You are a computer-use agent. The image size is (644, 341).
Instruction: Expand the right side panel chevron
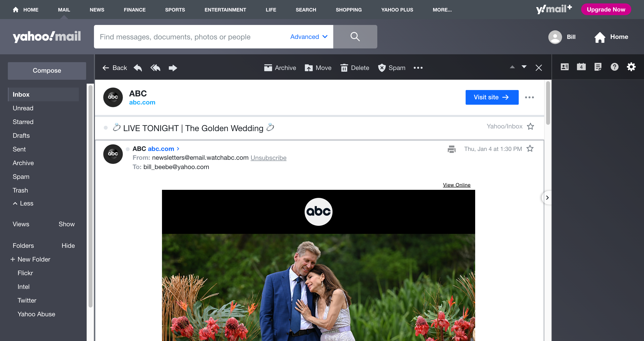(547, 197)
